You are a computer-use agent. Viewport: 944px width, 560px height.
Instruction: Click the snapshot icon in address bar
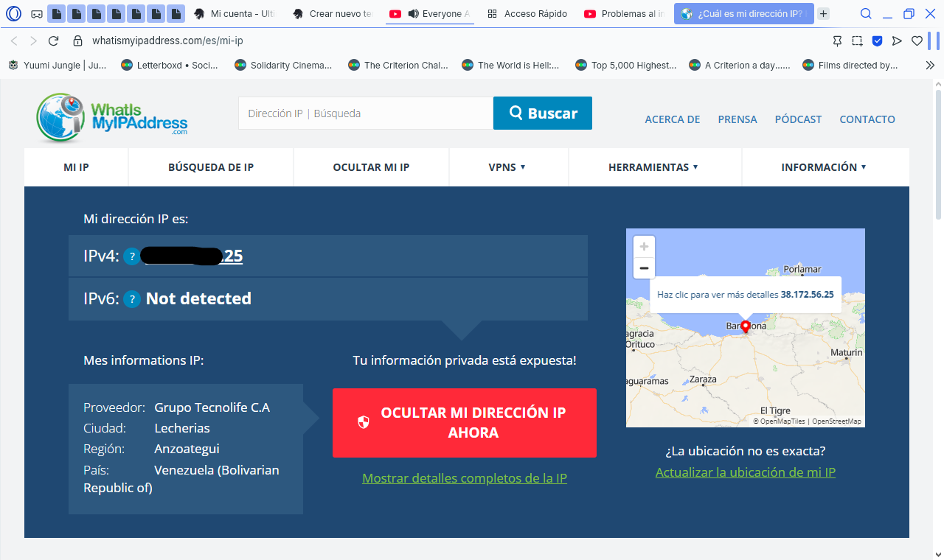[857, 41]
